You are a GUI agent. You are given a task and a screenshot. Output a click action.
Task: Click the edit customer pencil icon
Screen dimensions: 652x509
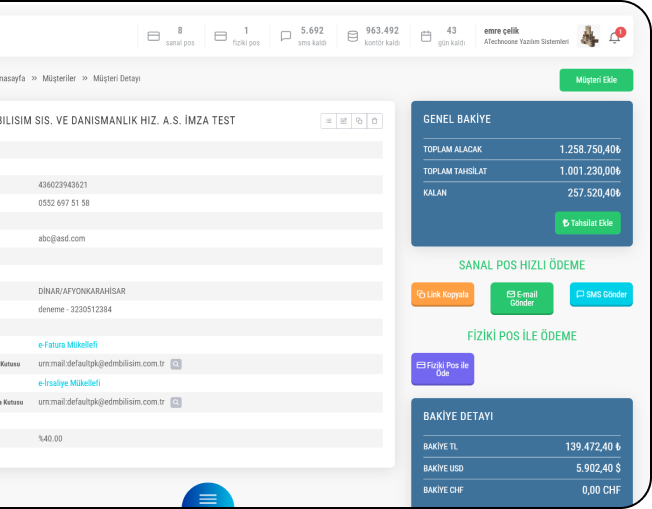tap(344, 121)
